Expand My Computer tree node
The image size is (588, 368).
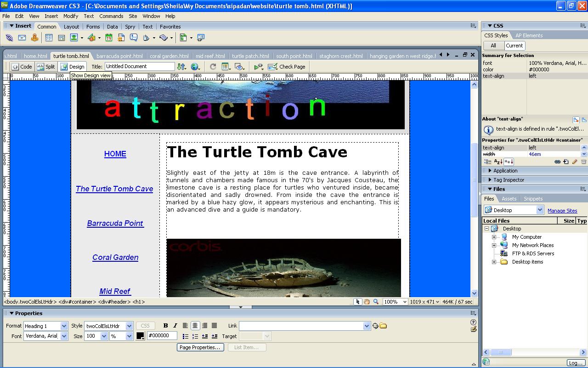pyautogui.click(x=494, y=237)
